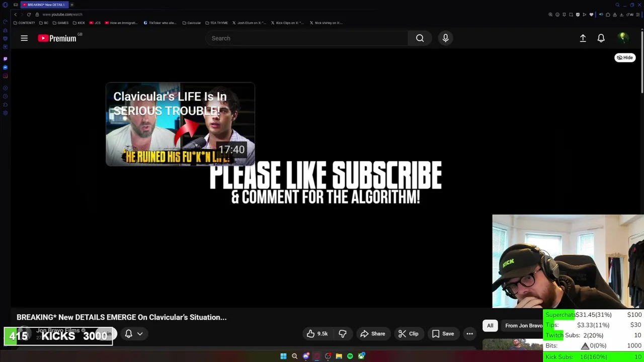Select the From Jon Bravo filter chip

tap(523, 326)
